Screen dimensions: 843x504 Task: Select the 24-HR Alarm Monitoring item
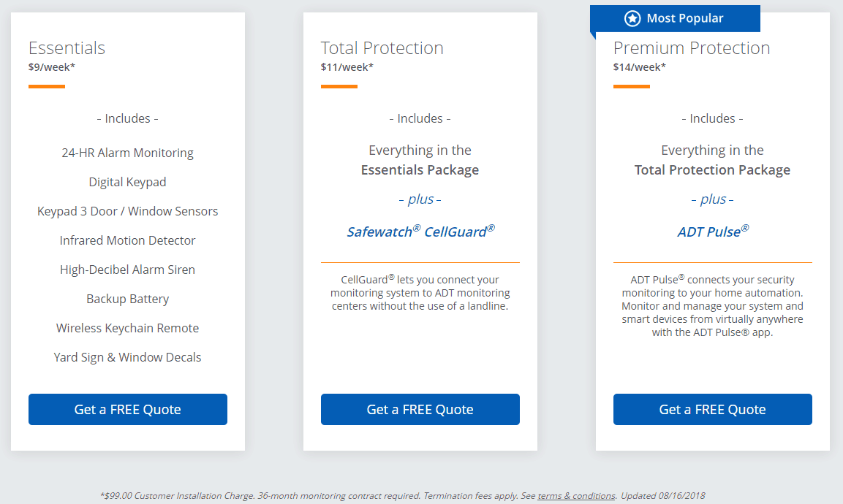coord(128,153)
